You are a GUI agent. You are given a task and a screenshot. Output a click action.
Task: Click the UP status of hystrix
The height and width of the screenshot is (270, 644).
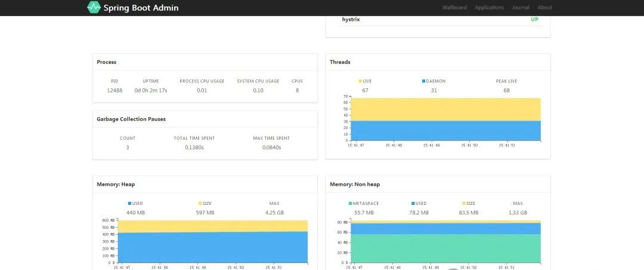click(x=534, y=19)
